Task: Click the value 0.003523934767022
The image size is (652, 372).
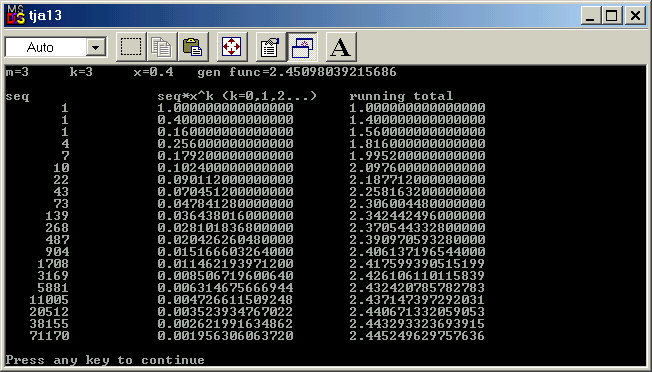Action: tap(225, 312)
